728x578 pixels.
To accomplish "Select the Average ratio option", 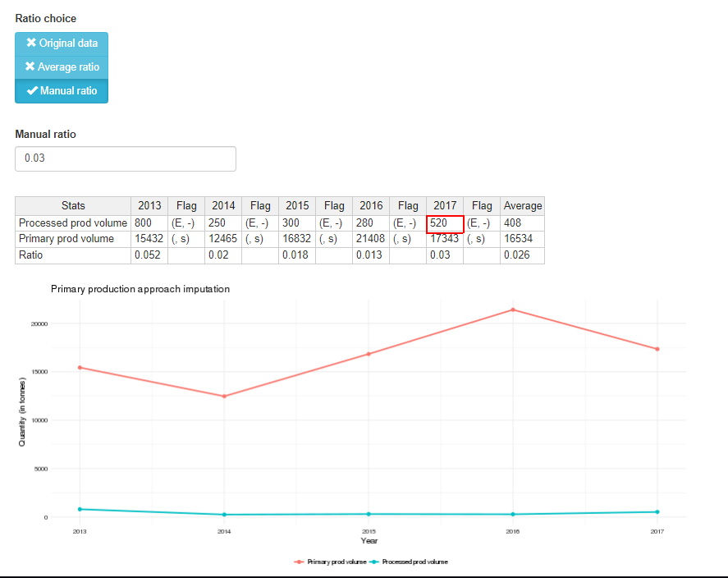I will 62,67.
